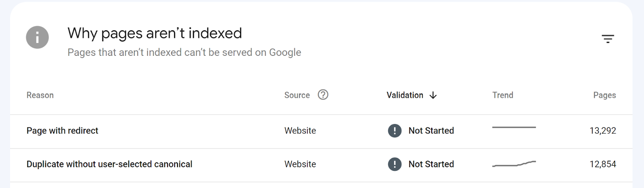644x188 pixels.
Task: Click the 12,854 pages count
Action: [603, 164]
